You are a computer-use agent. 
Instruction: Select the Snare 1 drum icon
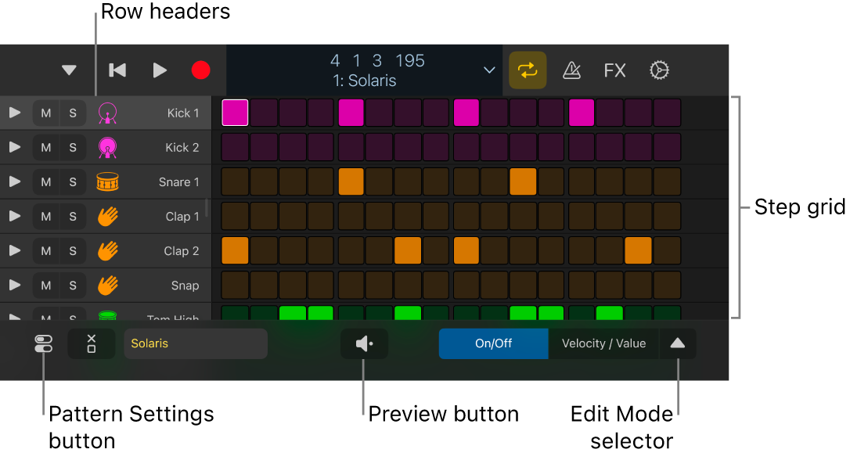coord(106,181)
